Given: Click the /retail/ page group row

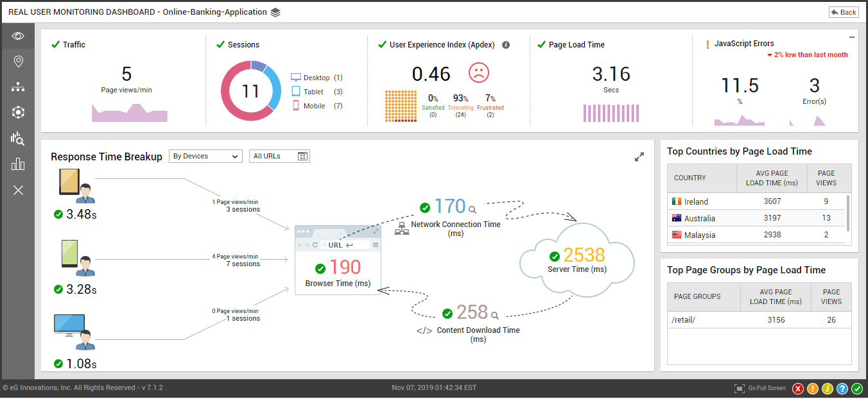Looking at the screenshot, I should [x=759, y=319].
